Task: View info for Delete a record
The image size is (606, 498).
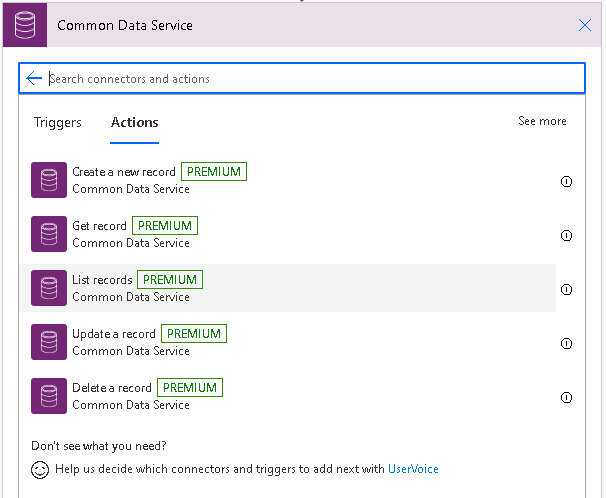Action: [566, 397]
